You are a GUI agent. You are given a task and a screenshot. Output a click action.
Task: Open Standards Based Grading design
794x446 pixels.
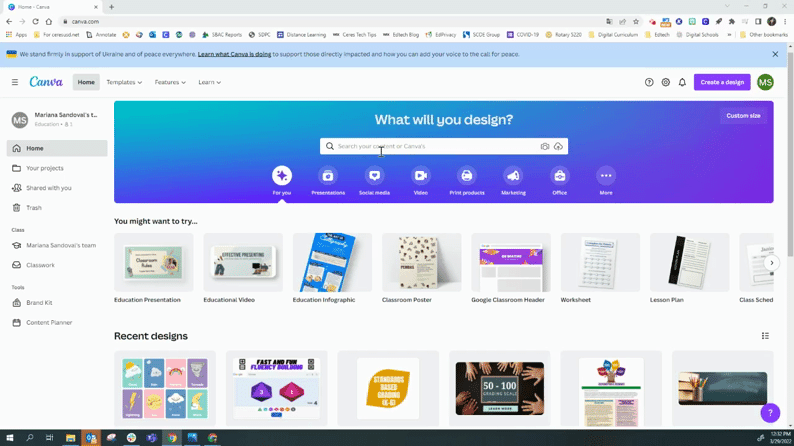388,388
